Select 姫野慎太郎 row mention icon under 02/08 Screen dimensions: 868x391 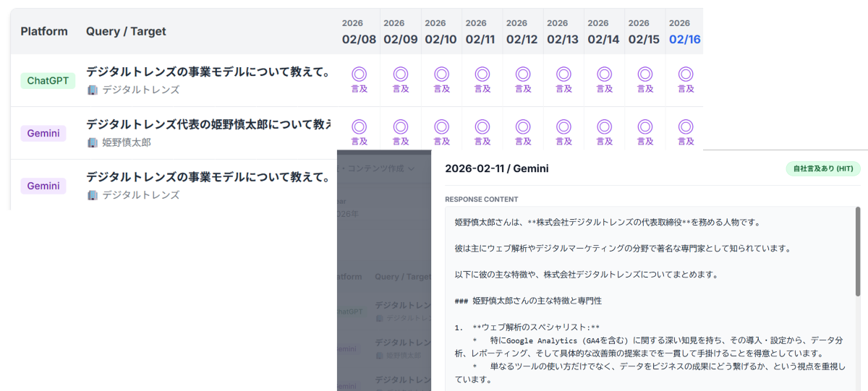pyautogui.click(x=359, y=126)
